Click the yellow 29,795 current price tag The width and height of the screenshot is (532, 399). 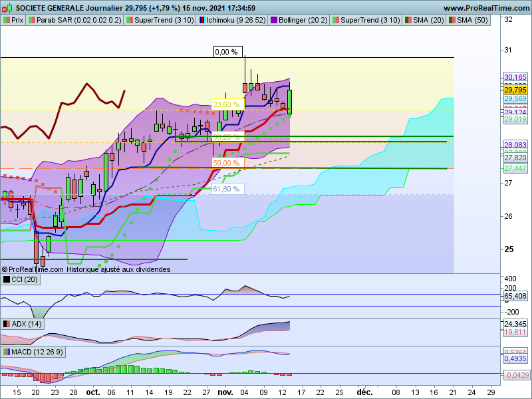[515, 90]
